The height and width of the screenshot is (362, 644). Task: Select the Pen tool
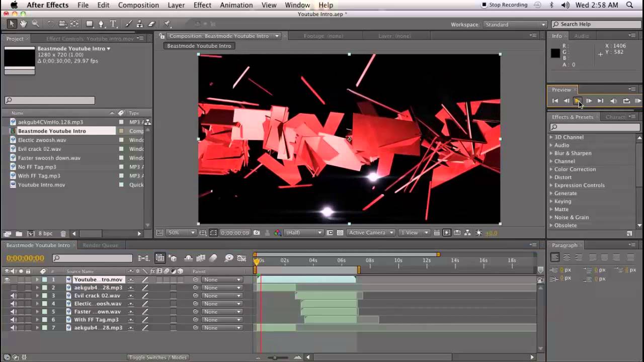pyautogui.click(x=101, y=24)
